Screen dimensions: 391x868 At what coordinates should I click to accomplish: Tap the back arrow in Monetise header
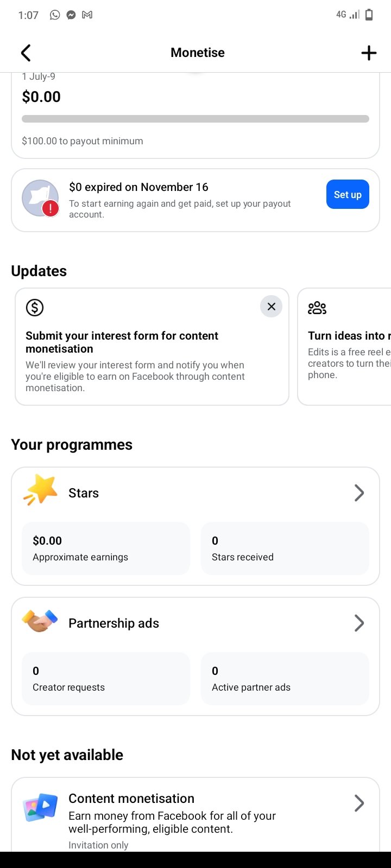pos(26,53)
